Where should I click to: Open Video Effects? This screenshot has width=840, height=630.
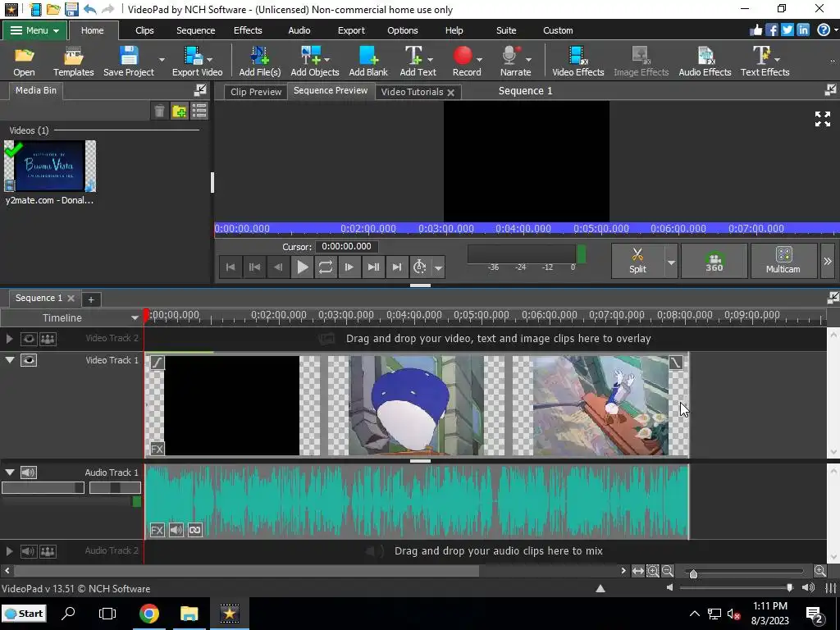click(578, 61)
